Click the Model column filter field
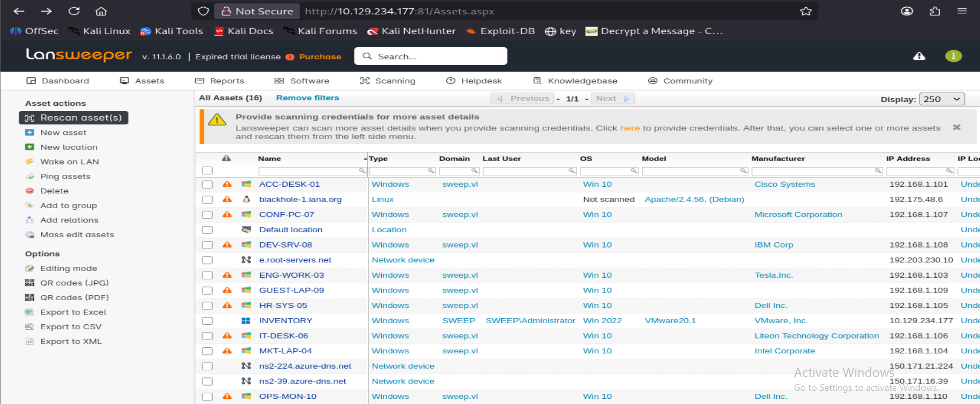980x404 pixels. 695,171
